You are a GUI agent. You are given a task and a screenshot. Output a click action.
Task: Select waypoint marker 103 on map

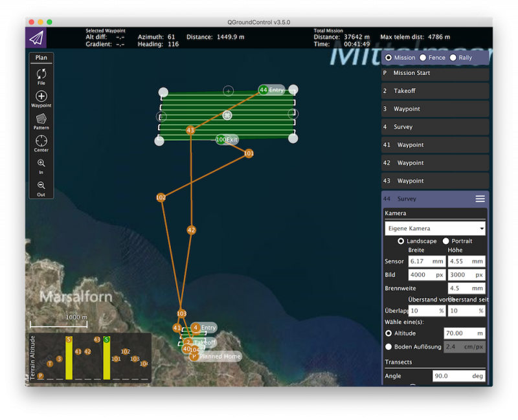[181, 313]
